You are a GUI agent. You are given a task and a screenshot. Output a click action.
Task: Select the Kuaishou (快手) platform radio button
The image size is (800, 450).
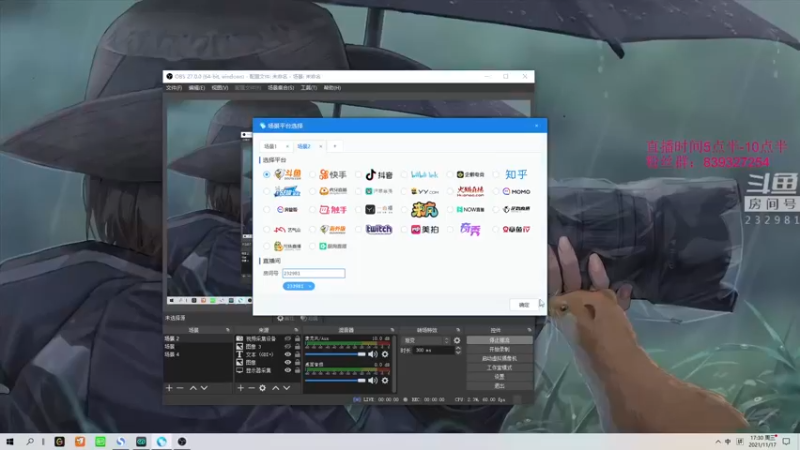(x=312, y=174)
